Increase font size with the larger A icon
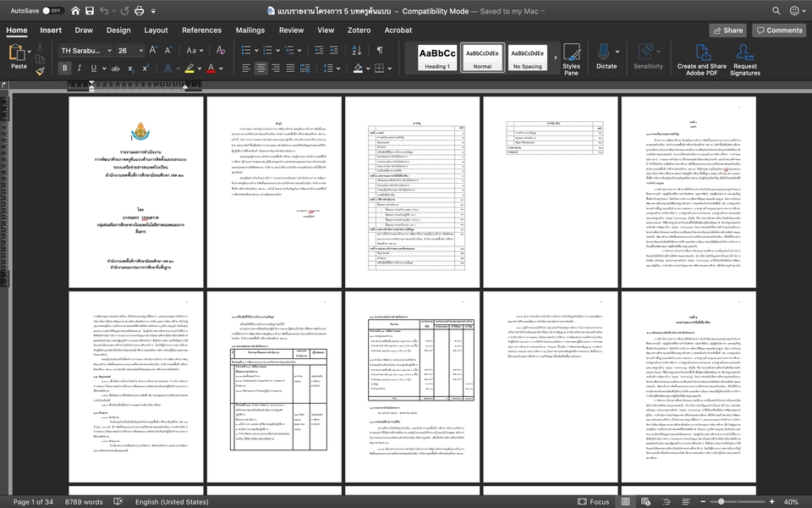Image resolution: width=812 pixels, height=508 pixels. 153,50
